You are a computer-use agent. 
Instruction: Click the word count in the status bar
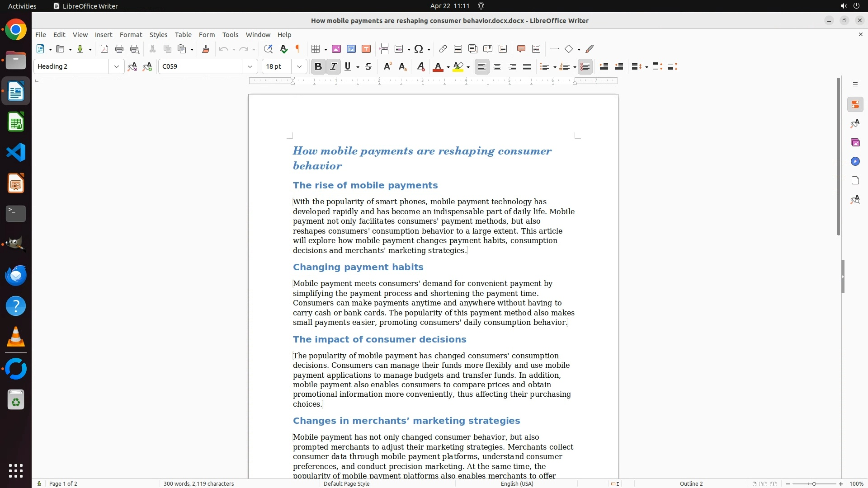click(198, 483)
